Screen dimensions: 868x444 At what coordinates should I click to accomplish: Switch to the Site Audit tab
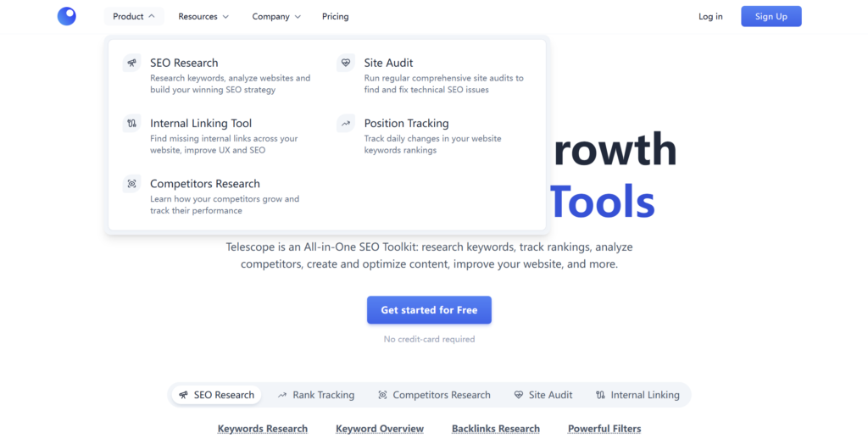[x=543, y=395]
